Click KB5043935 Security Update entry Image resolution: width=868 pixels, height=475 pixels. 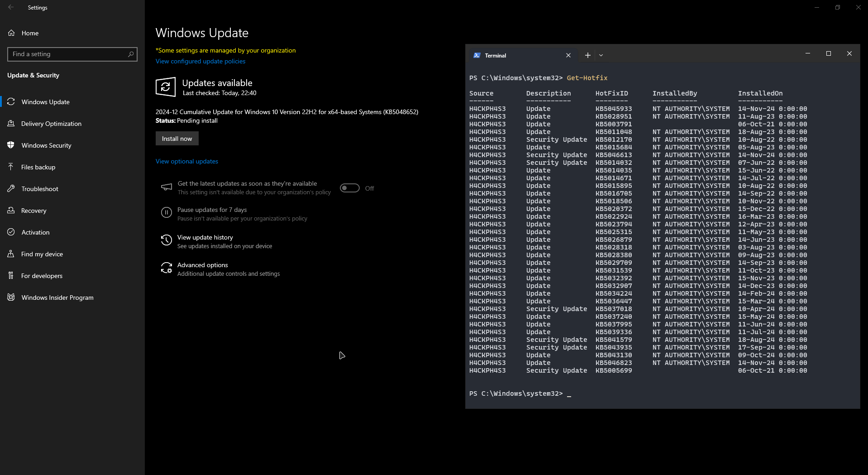[x=614, y=347]
